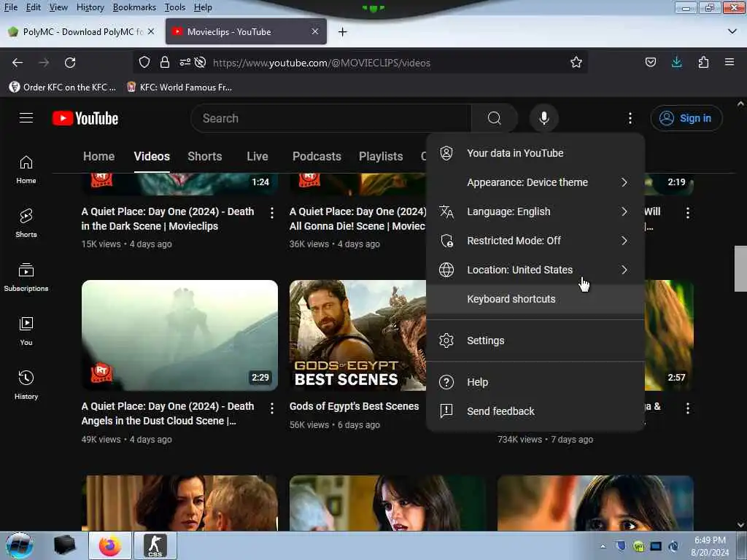Open Counter-Strike Source taskbar icon

[x=155, y=545]
